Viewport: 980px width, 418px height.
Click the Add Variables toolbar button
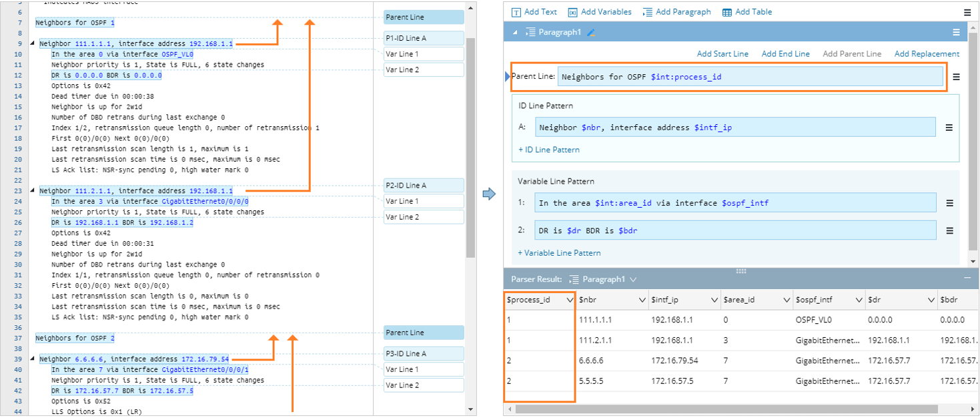(x=600, y=12)
